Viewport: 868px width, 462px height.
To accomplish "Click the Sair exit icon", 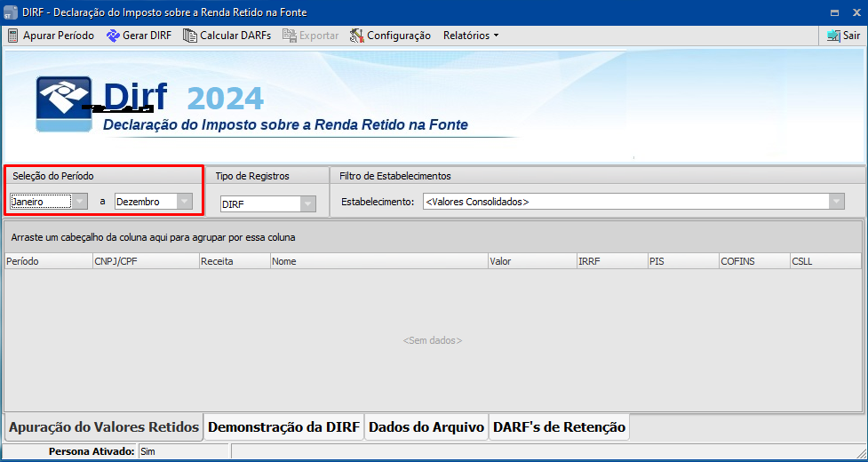I will [x=833, y=36].
